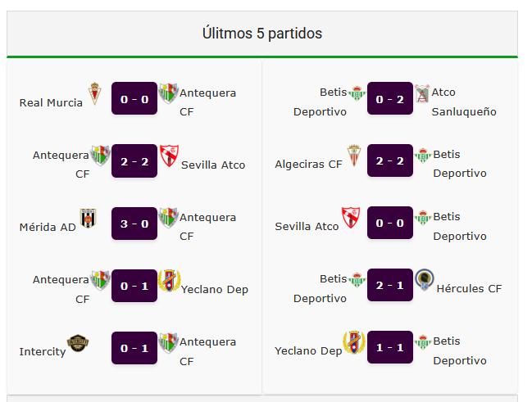This screenshot has height=402, width=532.
Task: Click Sevilla Atco crest next to Antequera 2 - 2
Action: (169, 156)
